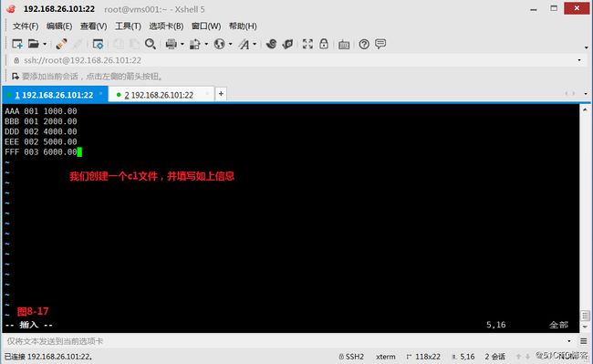Screen dimensions: 593x364
Task: Click the Xshell application icon in title bar
Action: pyautogui.click(x=11, y=9)
